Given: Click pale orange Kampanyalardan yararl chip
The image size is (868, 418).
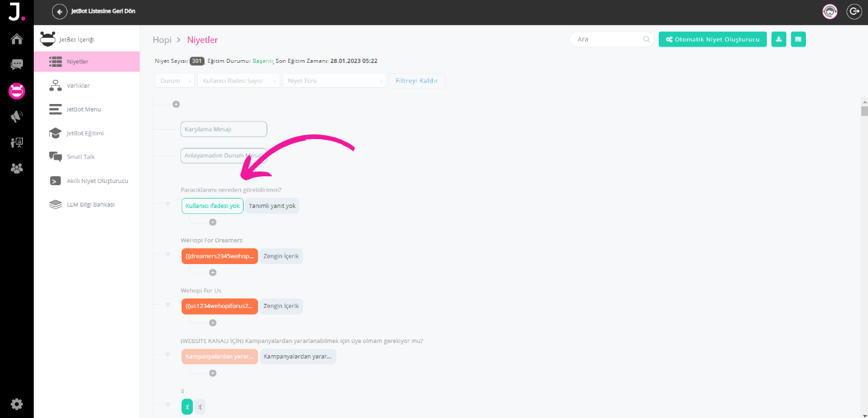Looking at the screenshot, I should [x=219, y=356].
